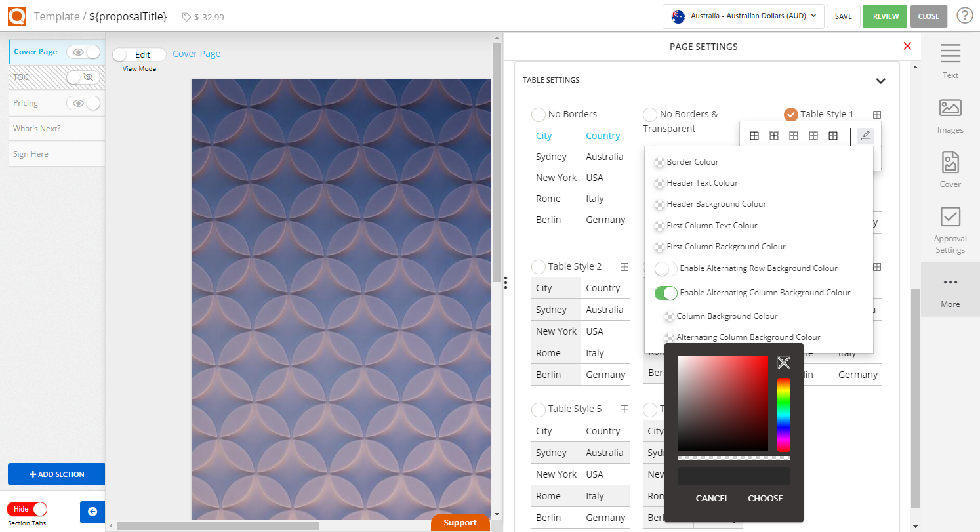980x532 pixels.
Task: Click the border colour pencil icon
Action: 865,136
